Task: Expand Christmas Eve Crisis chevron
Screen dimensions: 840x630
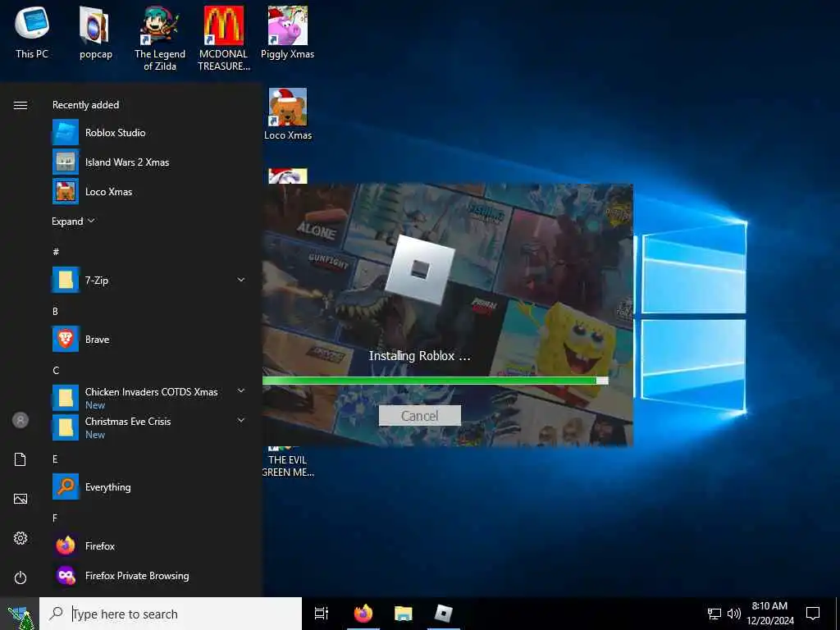Action: [x=241, y=421]
